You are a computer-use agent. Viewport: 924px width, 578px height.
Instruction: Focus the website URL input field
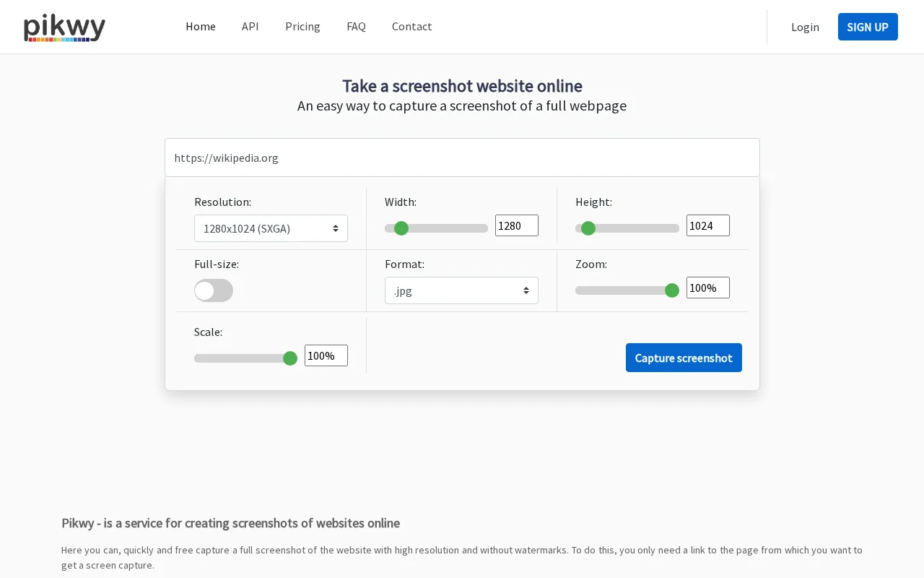tap(462, 158)
